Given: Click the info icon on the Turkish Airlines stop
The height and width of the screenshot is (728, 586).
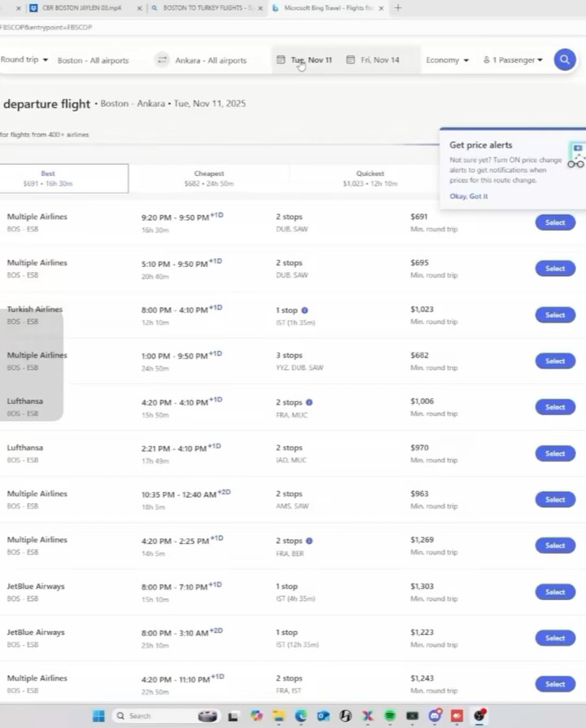Looking at the screenshot, I should coord(304,310).
